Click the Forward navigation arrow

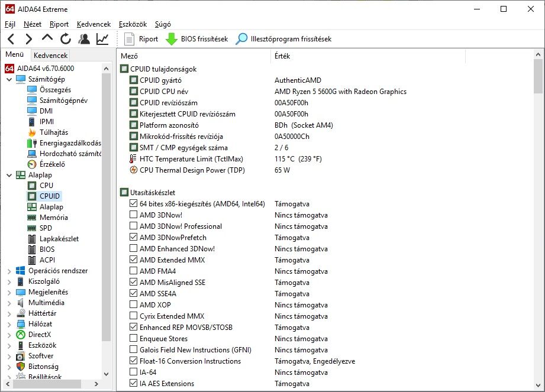click(x=28, y=39)
